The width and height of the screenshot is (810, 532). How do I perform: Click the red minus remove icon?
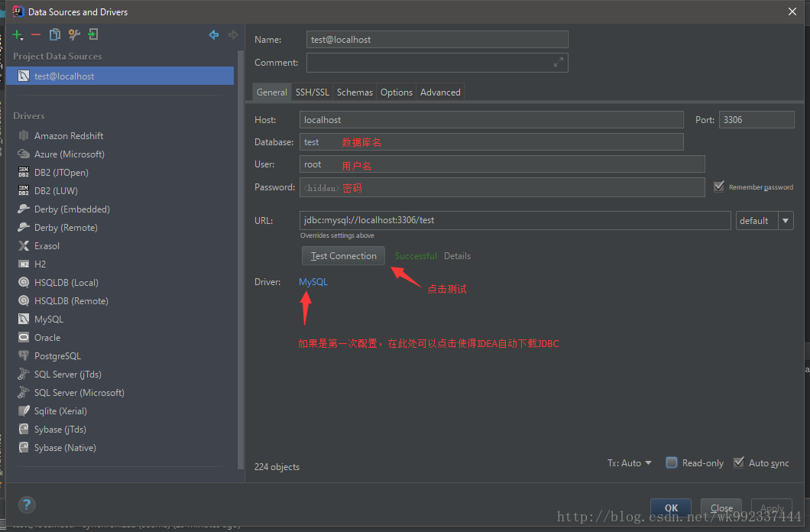[36, 34]
